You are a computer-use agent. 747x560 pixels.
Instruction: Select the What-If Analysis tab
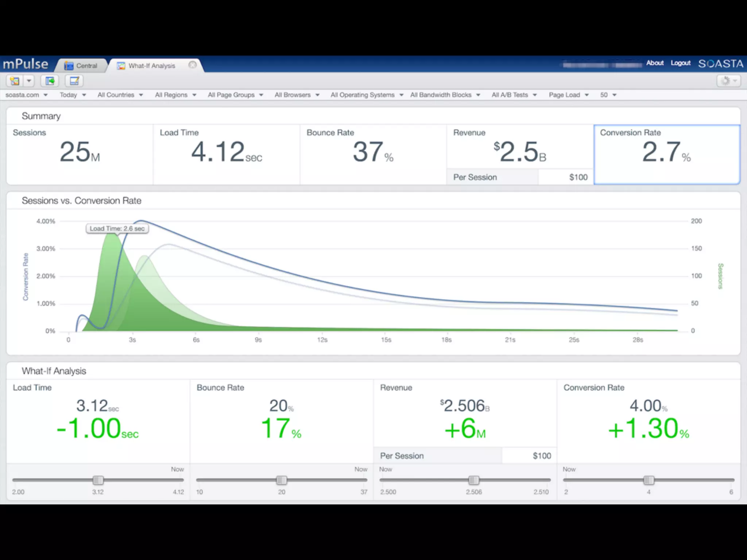(x=152, y=66)
